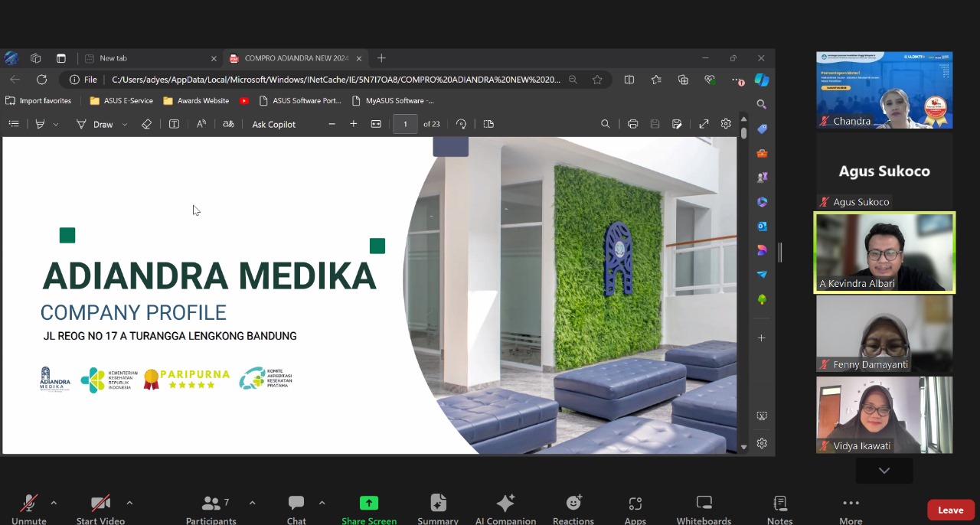Open Copilot from Edge toolbar
This screenshot has width=980, height=525.
click(x=762, y=80)
